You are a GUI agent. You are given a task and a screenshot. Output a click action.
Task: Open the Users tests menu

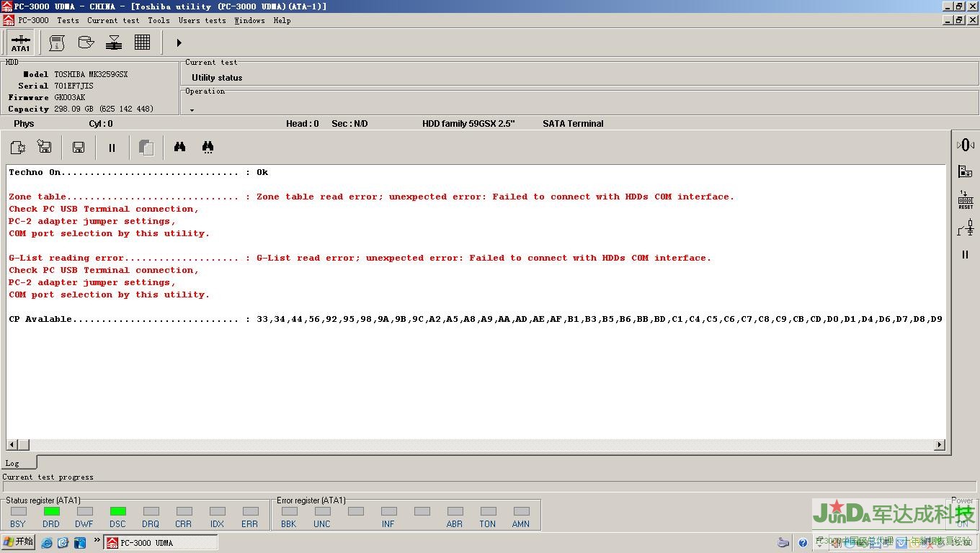[202, 20]
